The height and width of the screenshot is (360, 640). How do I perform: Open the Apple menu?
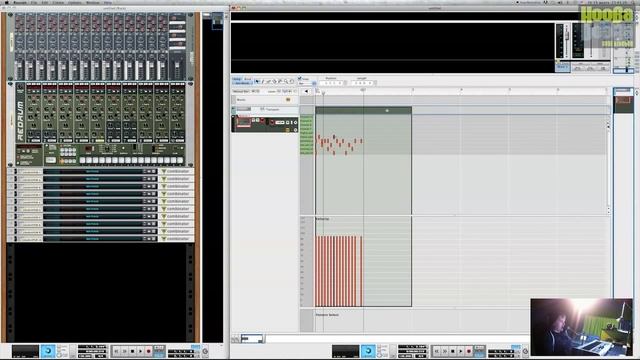coord(7,2)
